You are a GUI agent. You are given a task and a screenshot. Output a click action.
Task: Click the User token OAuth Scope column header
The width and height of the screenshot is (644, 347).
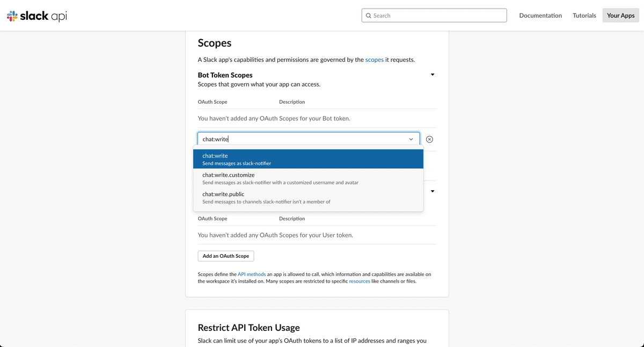[213, 219]
